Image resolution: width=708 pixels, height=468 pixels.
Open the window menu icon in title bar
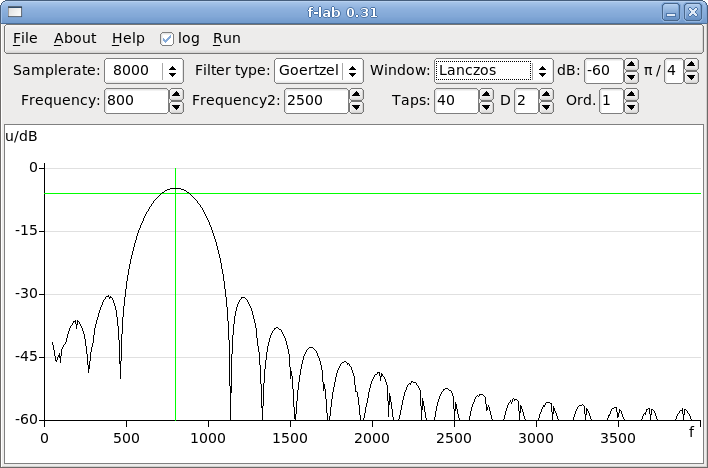pos(15,12)
